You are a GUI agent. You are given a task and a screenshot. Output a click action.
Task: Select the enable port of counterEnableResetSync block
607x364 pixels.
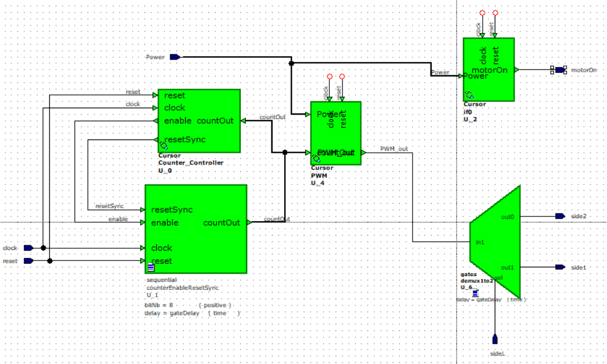pyautogui.click(x=164, y=223)
